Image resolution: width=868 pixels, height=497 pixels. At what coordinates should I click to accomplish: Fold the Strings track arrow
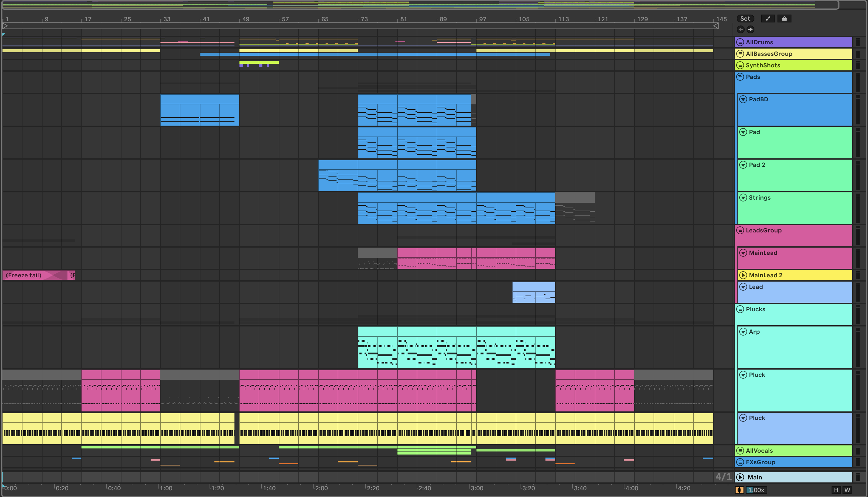point(743,198)
